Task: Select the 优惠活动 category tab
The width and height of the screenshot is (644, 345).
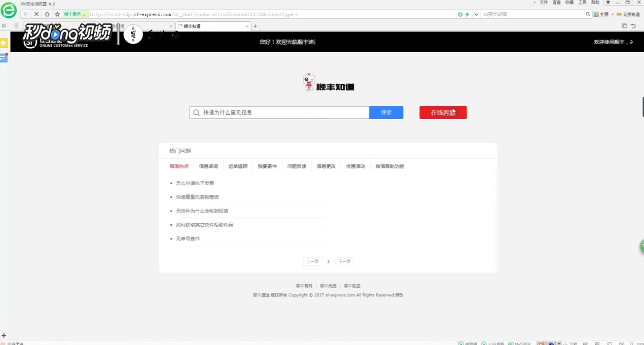Action: point(355,166)
